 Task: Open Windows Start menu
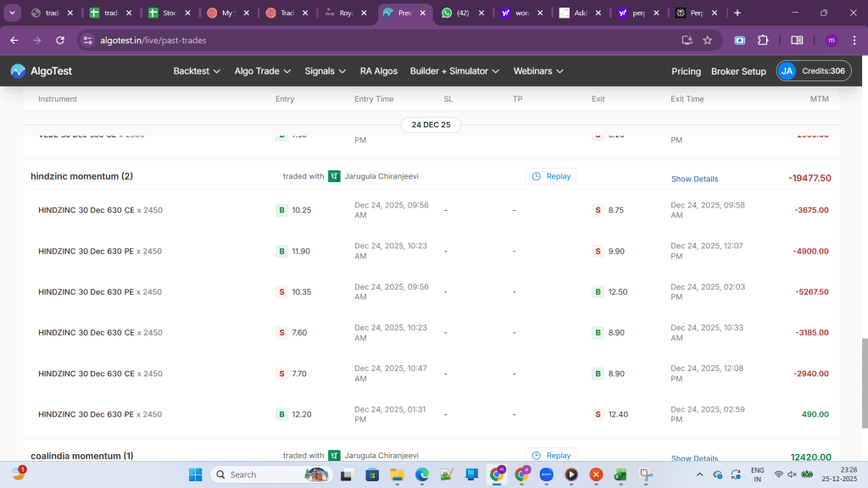pos(196,474)
